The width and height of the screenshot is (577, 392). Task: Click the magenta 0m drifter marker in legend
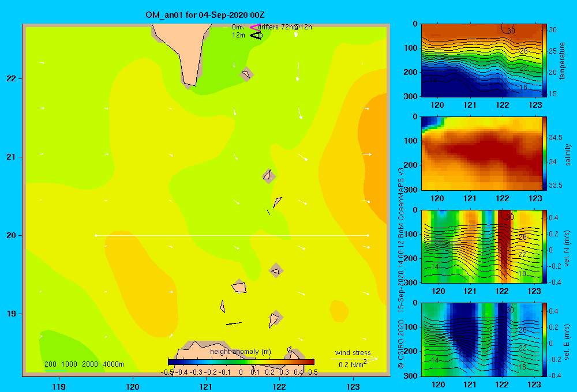click(x=254, y=27)
